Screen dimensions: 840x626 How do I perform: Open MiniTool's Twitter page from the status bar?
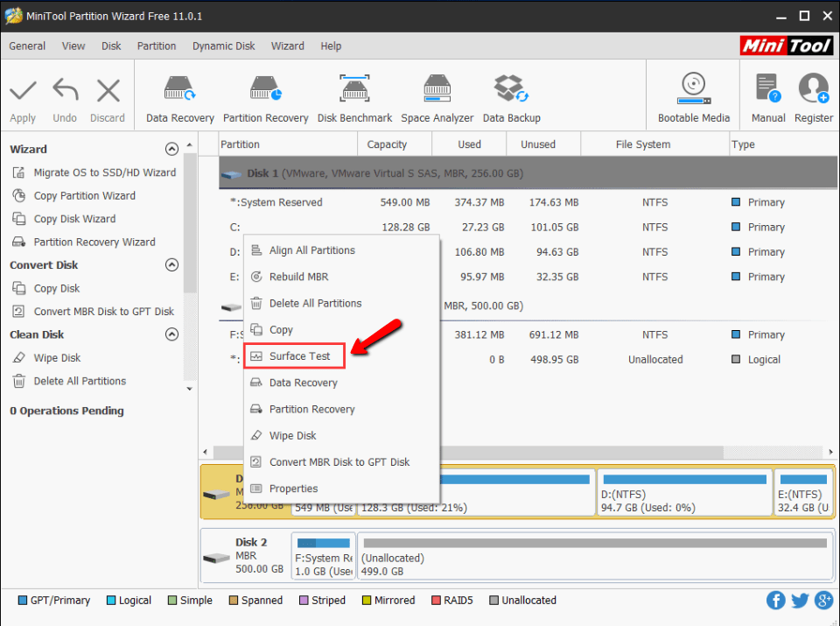point(800,601)
